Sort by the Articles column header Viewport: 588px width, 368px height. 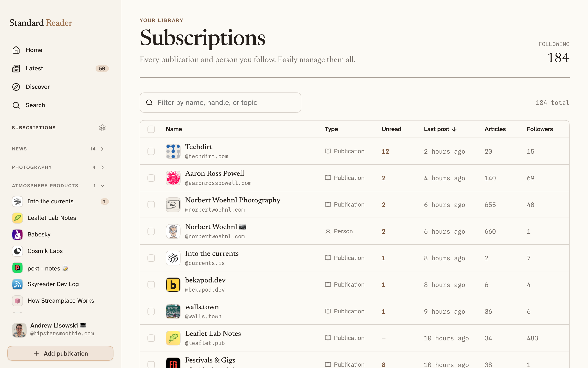(495, 129)
